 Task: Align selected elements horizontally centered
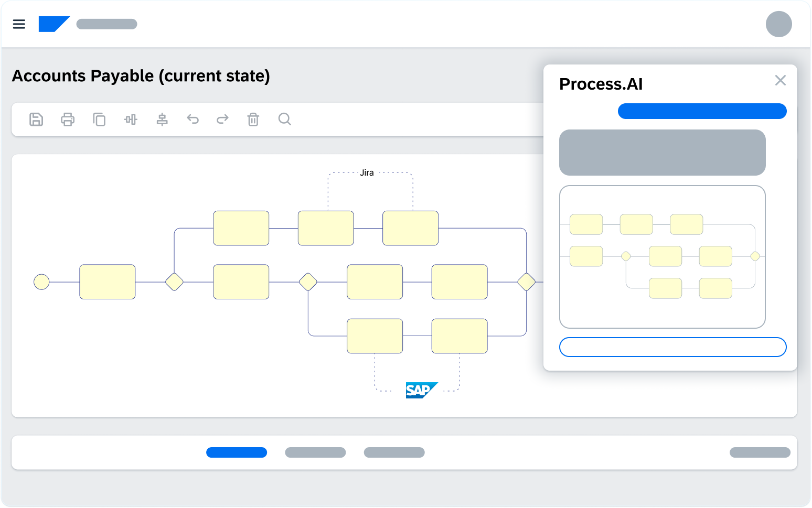point(162,120)
